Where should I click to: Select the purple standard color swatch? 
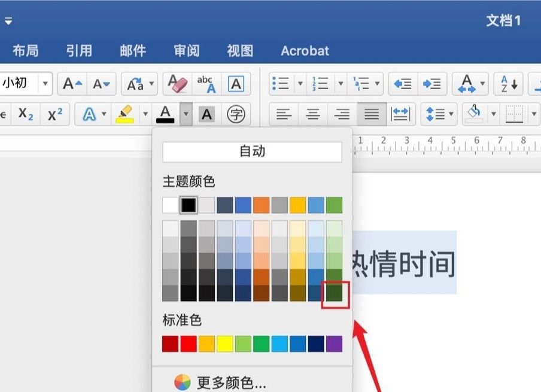(x=334, y=344)
